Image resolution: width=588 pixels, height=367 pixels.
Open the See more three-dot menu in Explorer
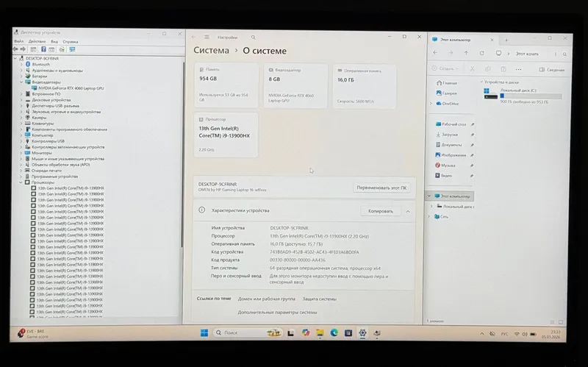pos(518,69)
